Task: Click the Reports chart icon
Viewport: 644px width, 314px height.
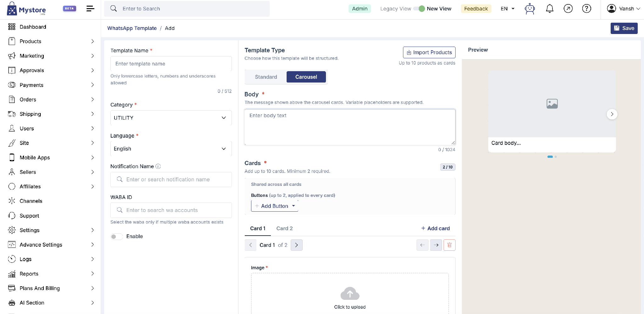Action: pyautogui.click(x=12, y=274)
